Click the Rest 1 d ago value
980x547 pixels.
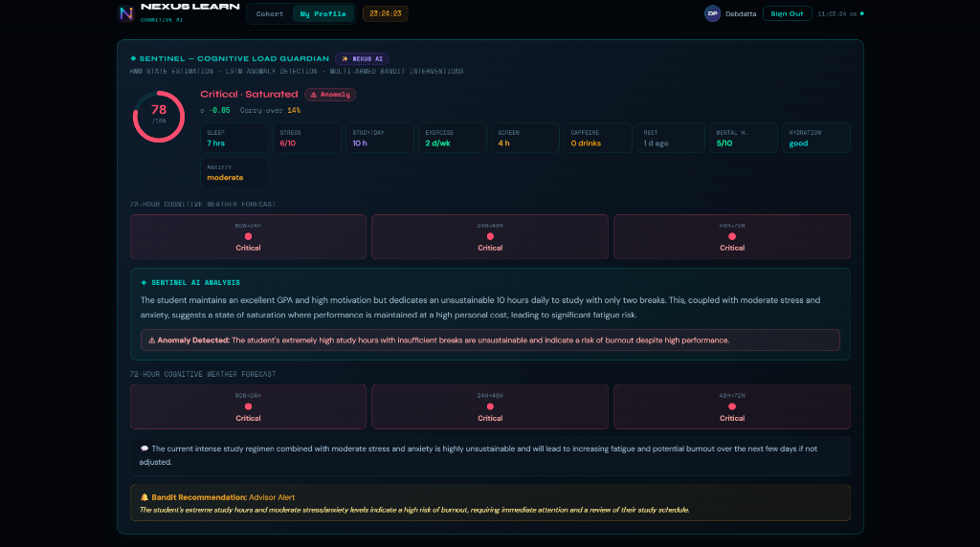656,143
